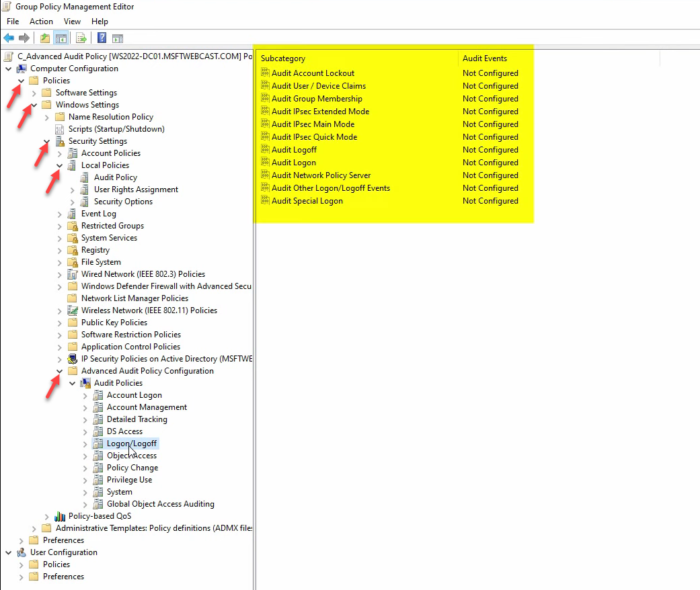Click the Restricted Groups folder icon
The width and height of the screenshot is (700, 590).
pyautogui.click(x=73, y=226)
